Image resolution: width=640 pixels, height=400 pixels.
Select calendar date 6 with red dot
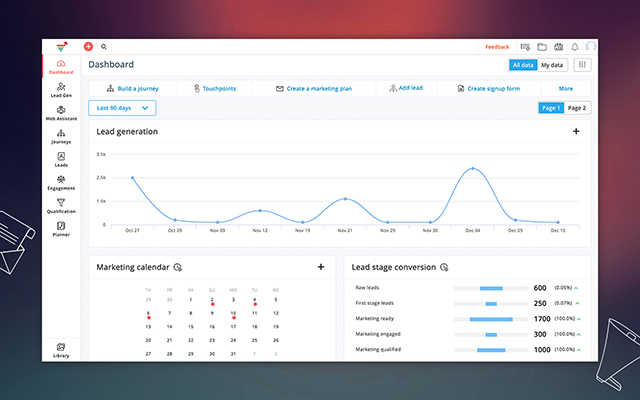[148, 314]
